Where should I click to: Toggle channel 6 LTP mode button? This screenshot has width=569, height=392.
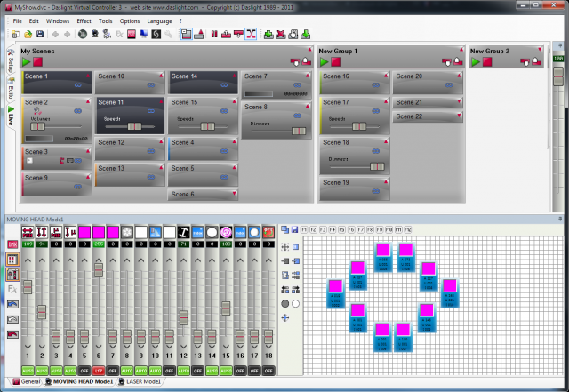(99, 369)
